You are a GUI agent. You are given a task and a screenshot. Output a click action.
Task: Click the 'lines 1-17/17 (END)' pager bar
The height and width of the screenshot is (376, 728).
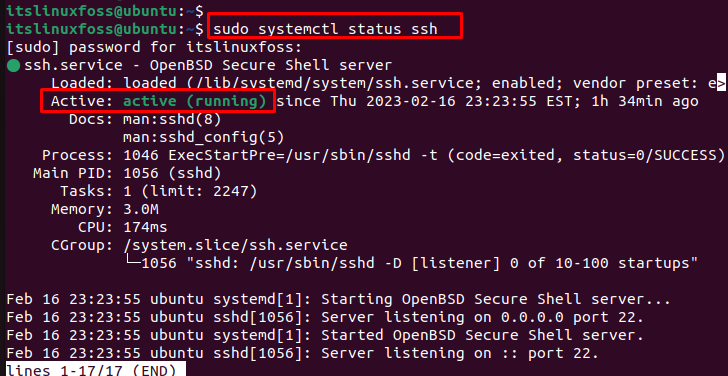point(91,370)
